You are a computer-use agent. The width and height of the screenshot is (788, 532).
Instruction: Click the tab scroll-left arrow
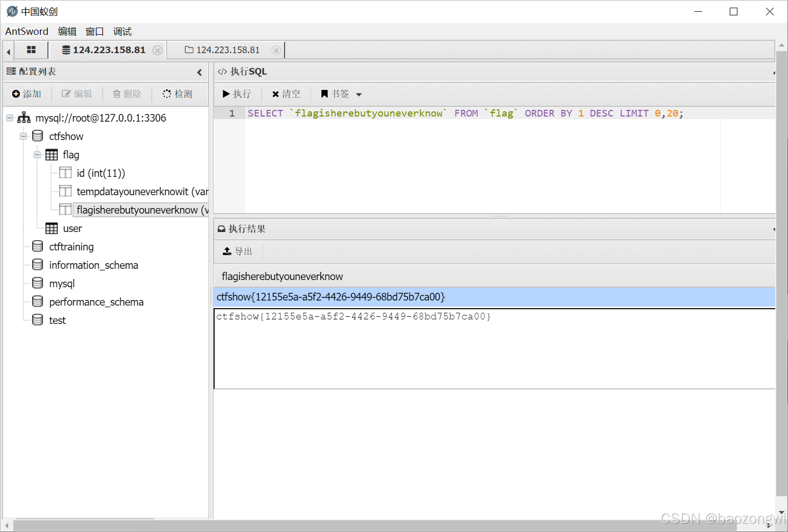tap(8, 51)
